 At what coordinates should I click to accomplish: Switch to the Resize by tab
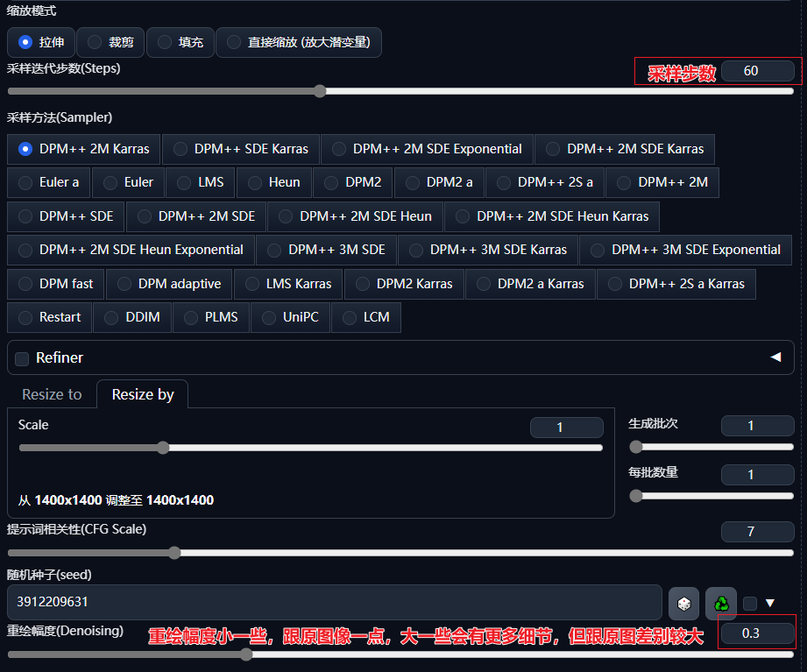tap(143, 394)
